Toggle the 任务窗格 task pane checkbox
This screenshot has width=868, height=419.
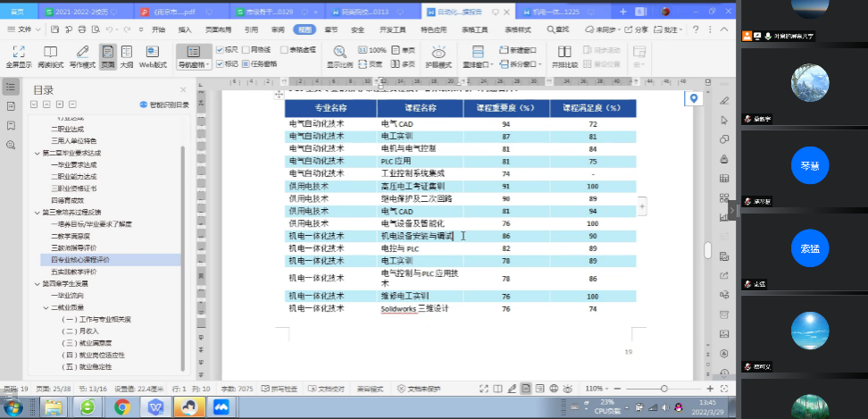[x=246, y=63]
